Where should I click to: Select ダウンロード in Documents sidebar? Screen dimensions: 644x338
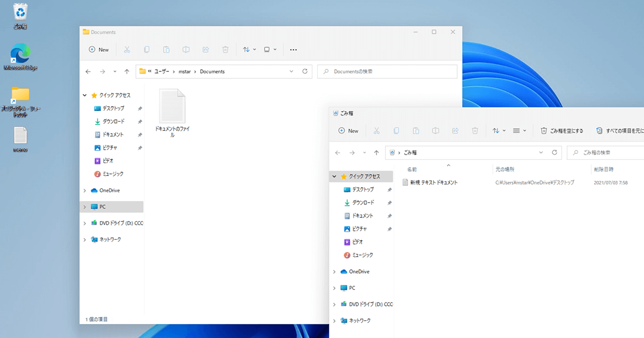click(x=112, y=122)
